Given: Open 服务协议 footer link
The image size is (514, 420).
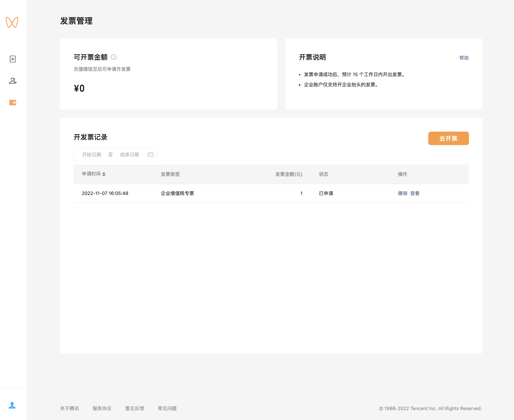Looking at the screenshot, I should [102, 408].
